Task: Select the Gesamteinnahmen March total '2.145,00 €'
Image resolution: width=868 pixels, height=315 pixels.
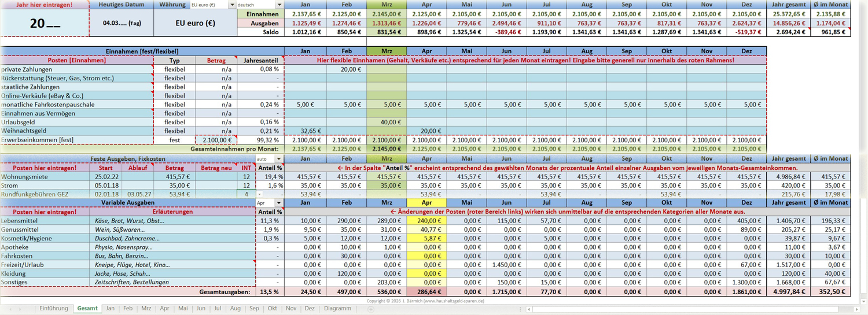Action: coord(387,149)
